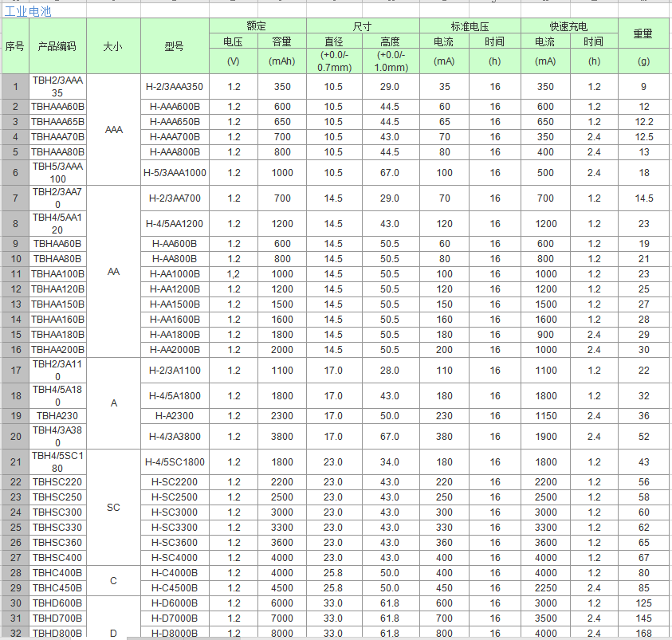Select model H-AA2000B
Screen dimensions: 672x640
click(x=175, y=350)
